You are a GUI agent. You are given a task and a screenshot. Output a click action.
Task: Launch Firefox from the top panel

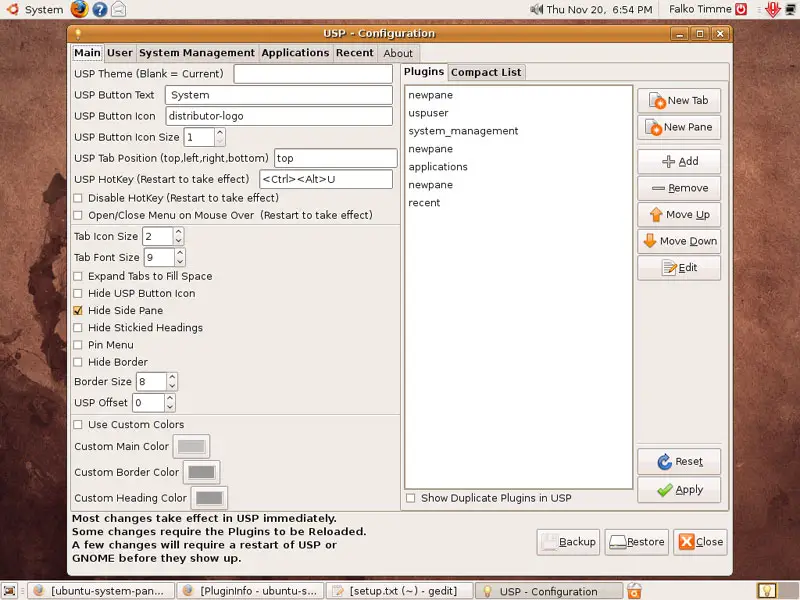(x=79, y=9)
